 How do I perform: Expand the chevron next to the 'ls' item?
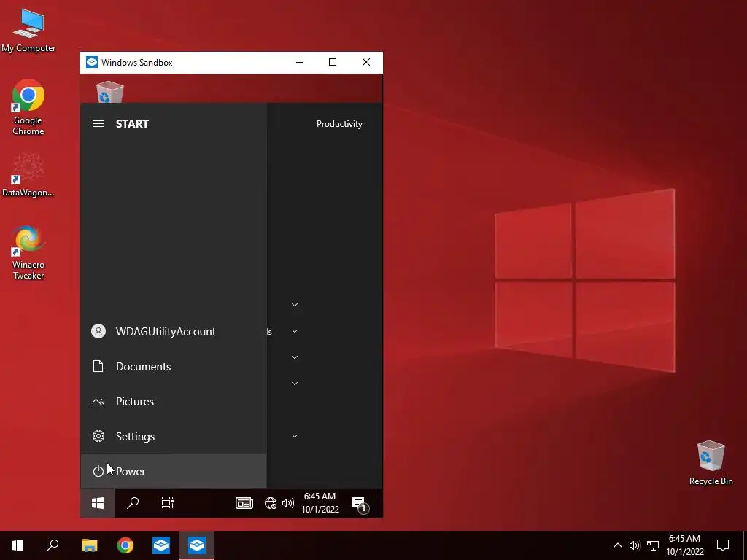[295, 331]
